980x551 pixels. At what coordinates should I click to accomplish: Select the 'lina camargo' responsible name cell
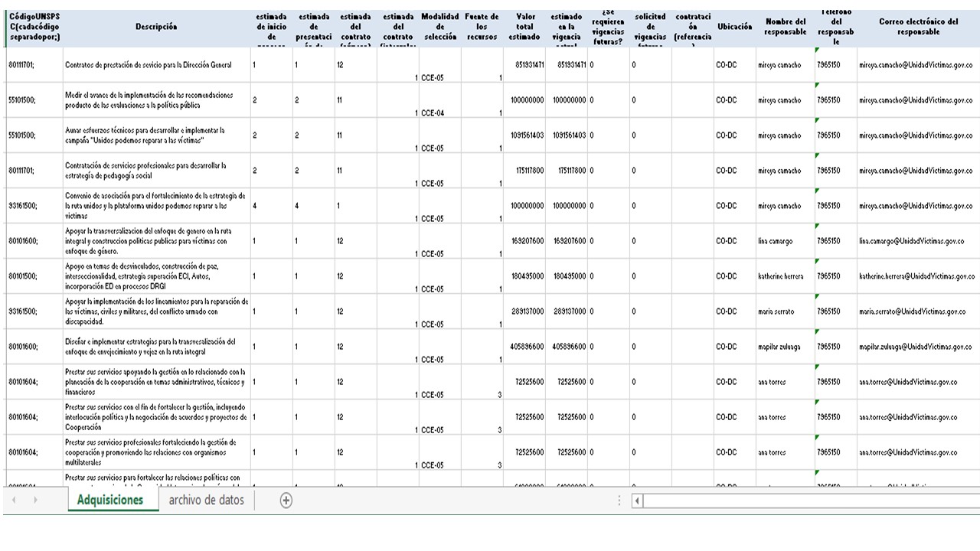pos(786,241)
